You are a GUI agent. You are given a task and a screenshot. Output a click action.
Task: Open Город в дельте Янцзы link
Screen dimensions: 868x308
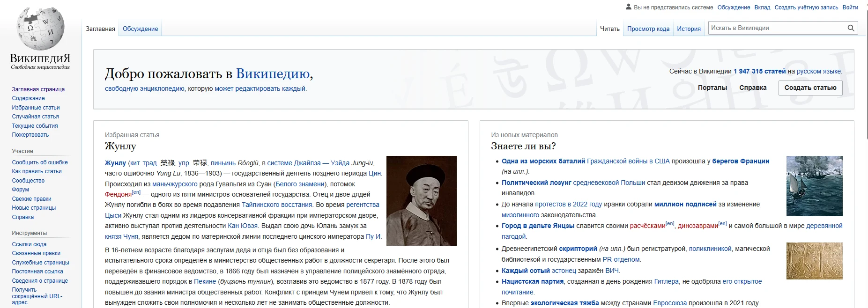[538, 226]
